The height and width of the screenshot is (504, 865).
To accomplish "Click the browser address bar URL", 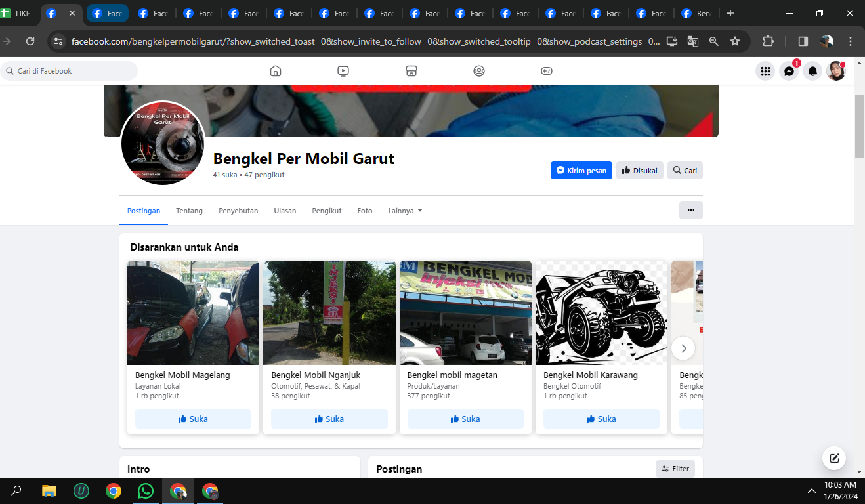I will tap(366, 41).
